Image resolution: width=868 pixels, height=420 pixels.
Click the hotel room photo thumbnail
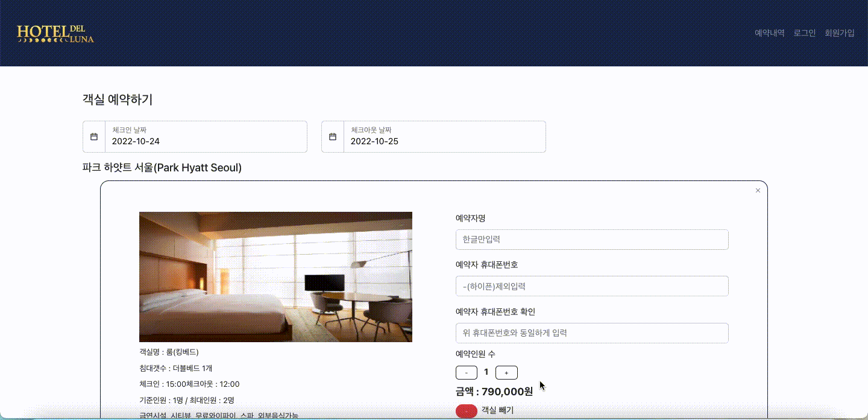point(275,277)
